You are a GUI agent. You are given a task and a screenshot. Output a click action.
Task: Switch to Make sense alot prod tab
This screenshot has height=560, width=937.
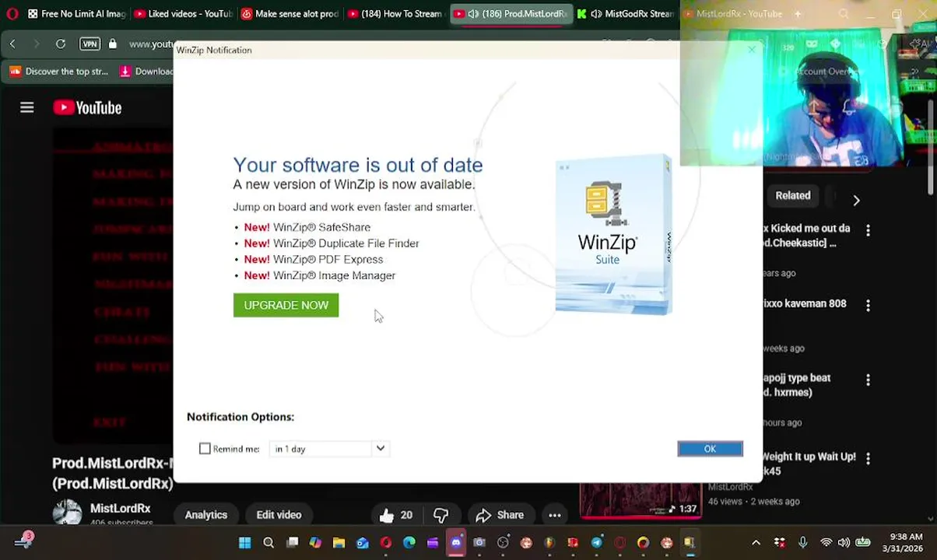290,14
